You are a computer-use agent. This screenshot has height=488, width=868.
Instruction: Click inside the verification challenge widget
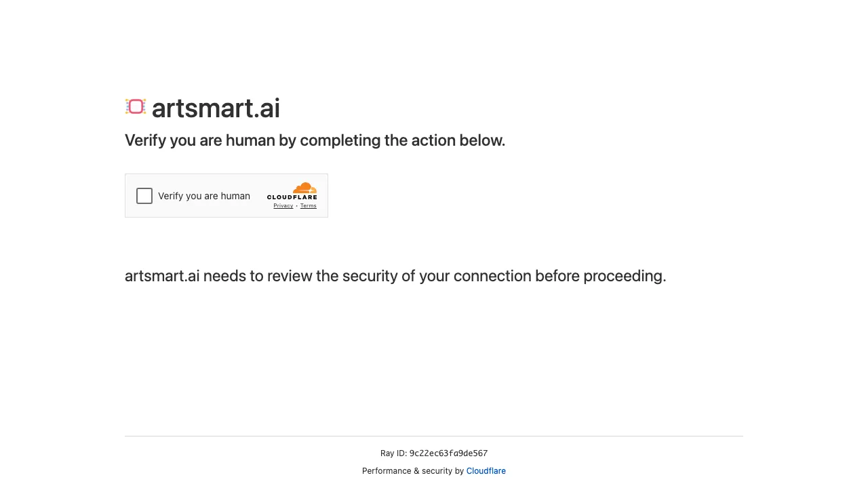(x=226, y=195)
